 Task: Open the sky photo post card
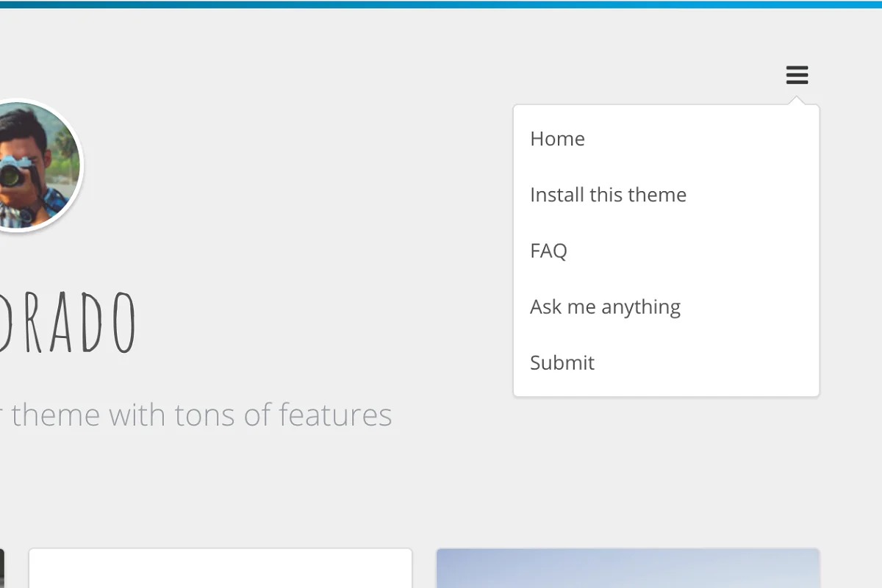pos(628,568)
